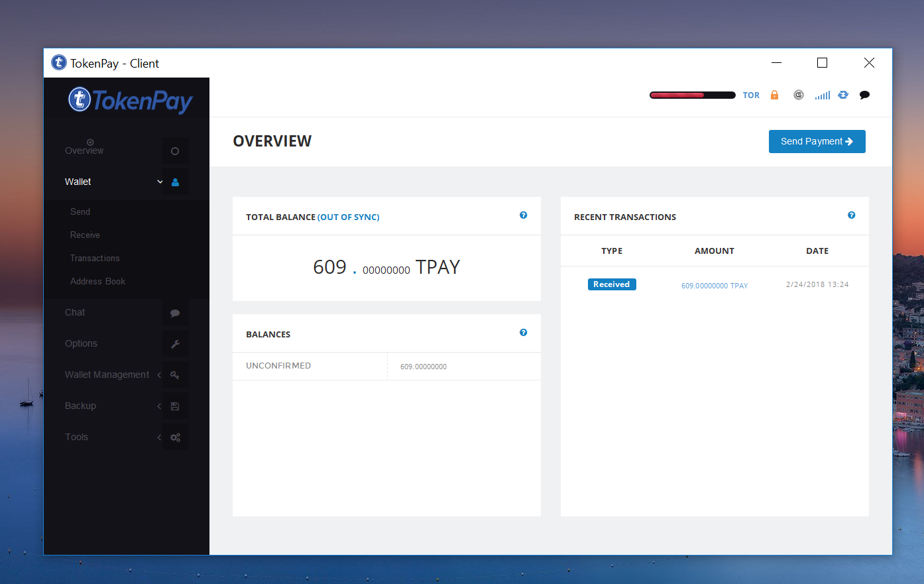Select the Wallet menu item
Screen dimensions: 924x584
click(78, 182)
